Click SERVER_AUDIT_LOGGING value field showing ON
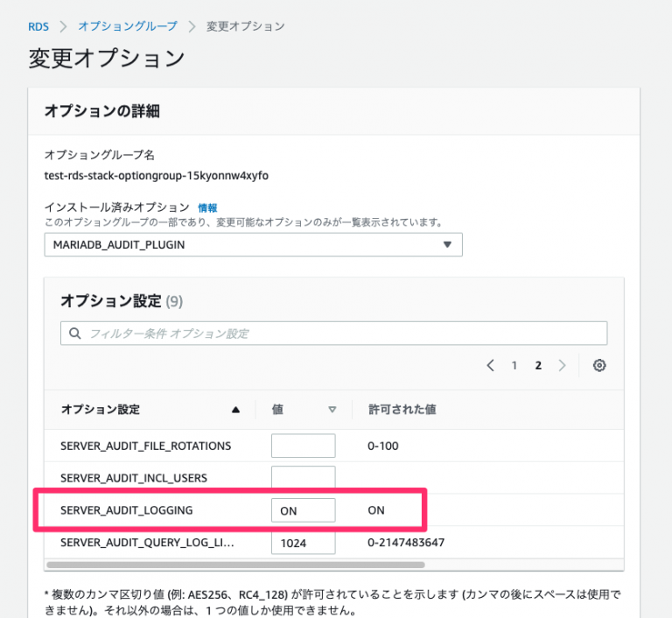 303,510
